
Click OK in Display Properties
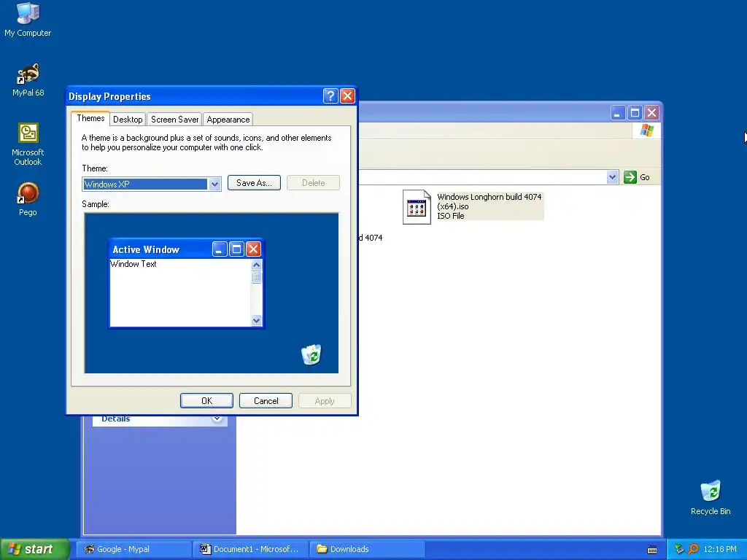pyautogui.click(x=206, y=401)
